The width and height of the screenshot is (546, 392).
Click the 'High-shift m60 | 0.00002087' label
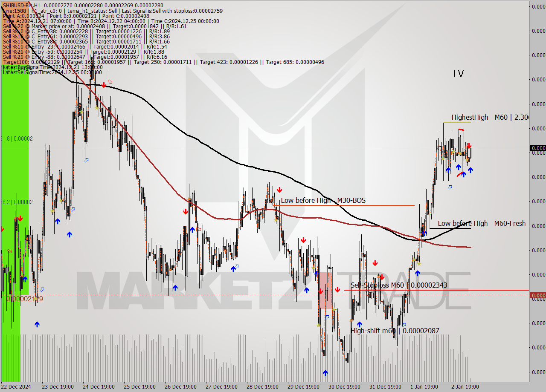pos(395,331)
